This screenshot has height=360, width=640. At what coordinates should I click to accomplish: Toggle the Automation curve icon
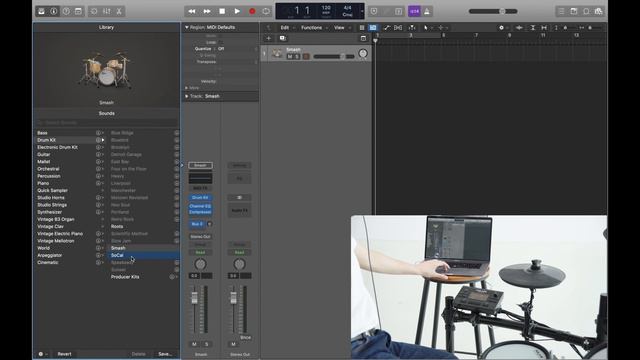click(x=387, y=28)
